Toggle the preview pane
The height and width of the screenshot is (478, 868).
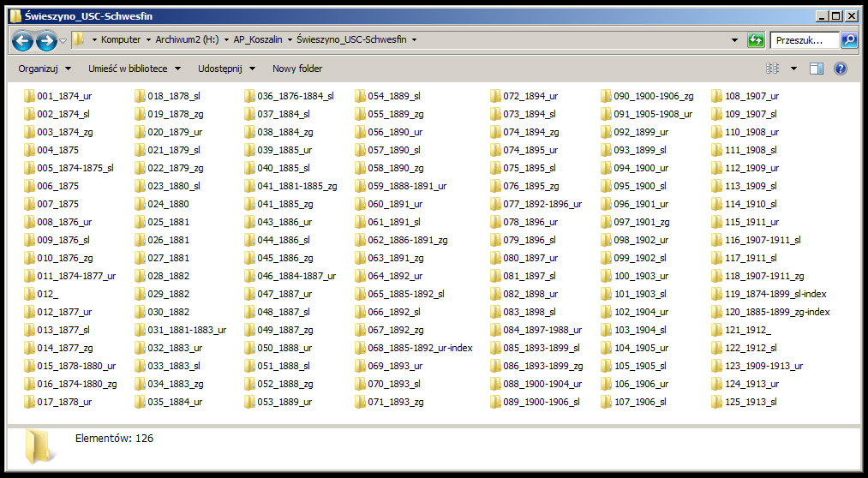(817, 69)
